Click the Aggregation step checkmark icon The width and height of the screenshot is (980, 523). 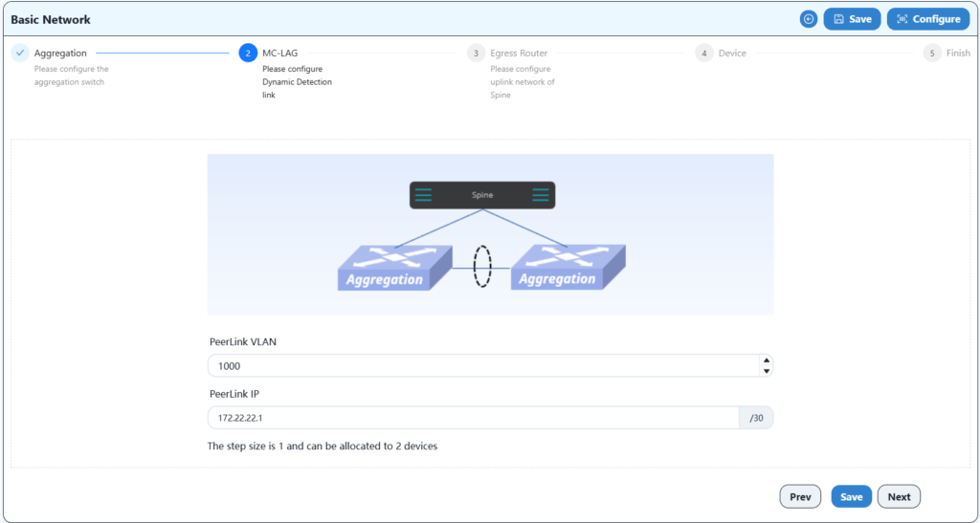tap(20, 54)
